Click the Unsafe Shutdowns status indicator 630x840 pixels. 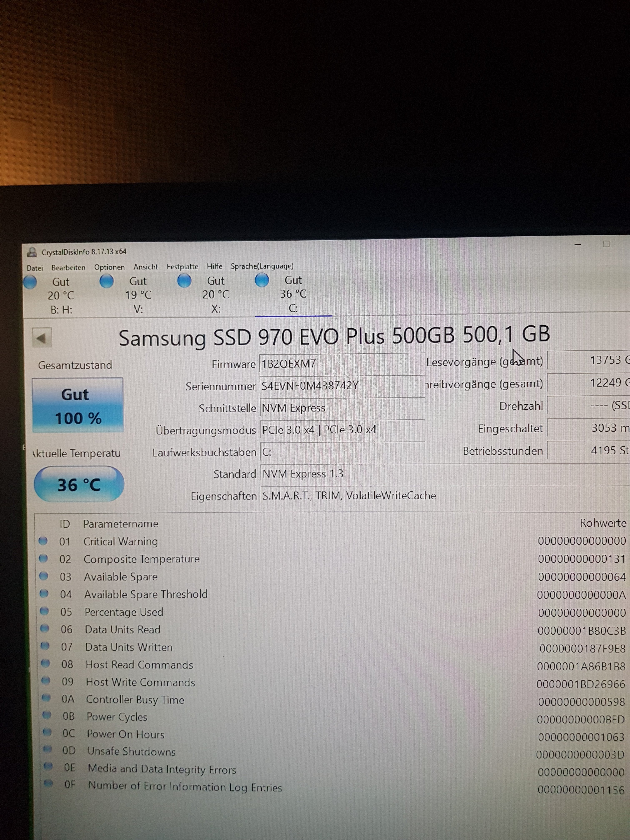(47, 749)
